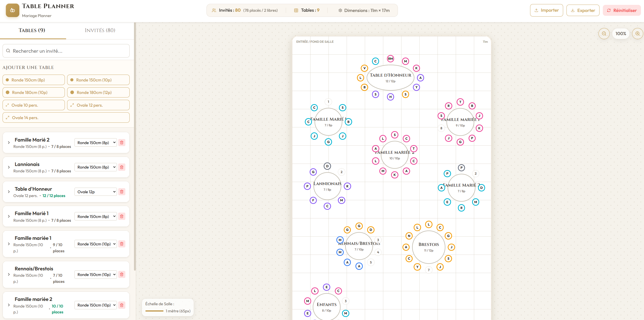644x320 pixels.
Task: Open type dropdown for Famille mariée 2
Action: click(x=96, y=305)
